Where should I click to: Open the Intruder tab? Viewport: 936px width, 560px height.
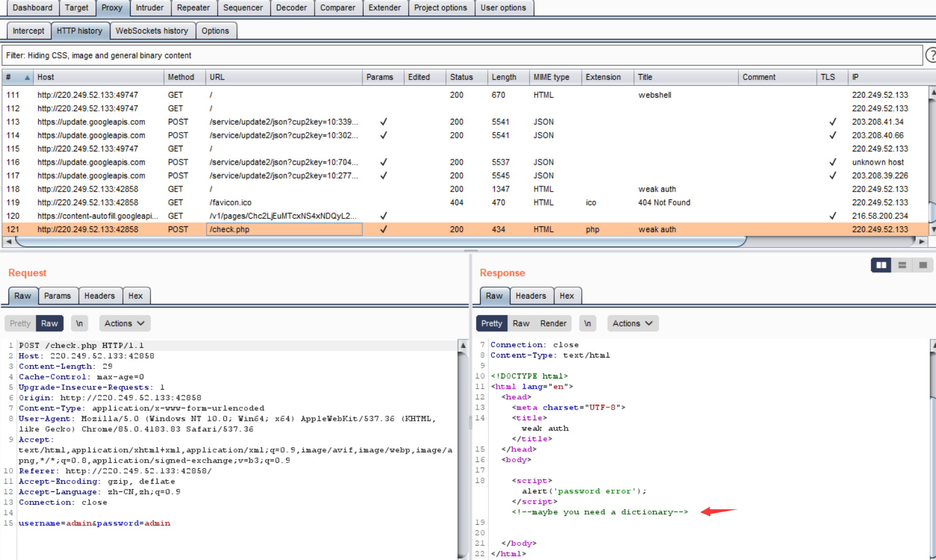[149, 8]
